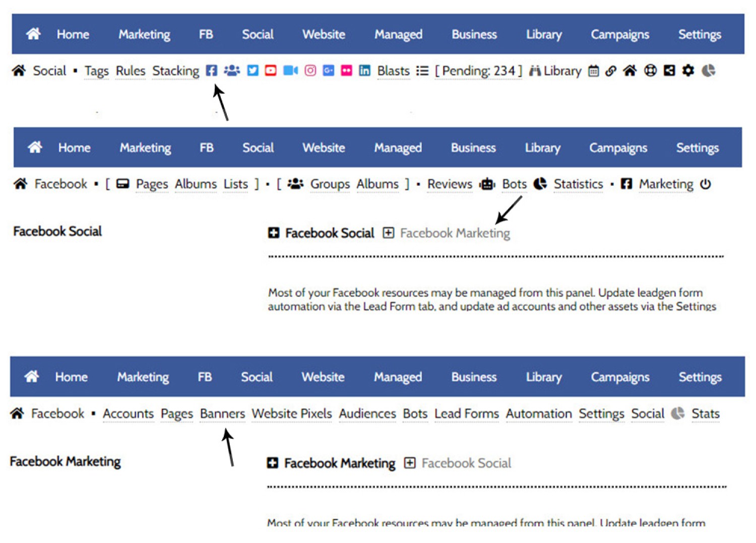Click the Flickr icon in Social toolbar

point(346,71)
